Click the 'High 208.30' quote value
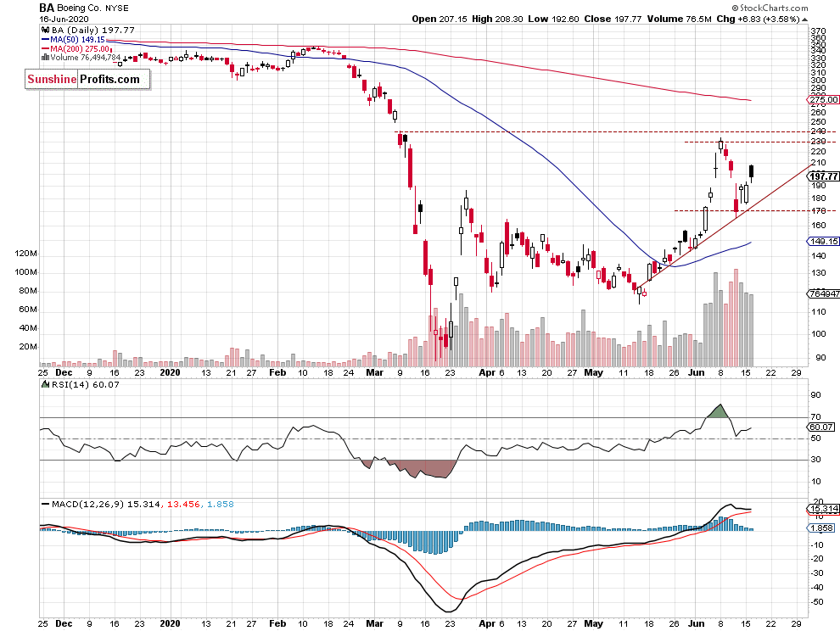The width and height of the screenshot is (840, 631). pos(497,19)
